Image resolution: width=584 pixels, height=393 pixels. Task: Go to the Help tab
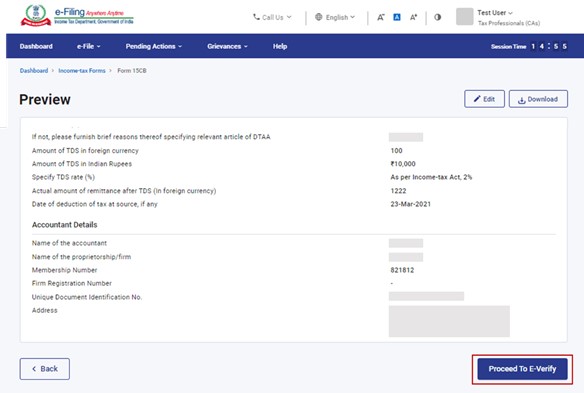[280, 46]
